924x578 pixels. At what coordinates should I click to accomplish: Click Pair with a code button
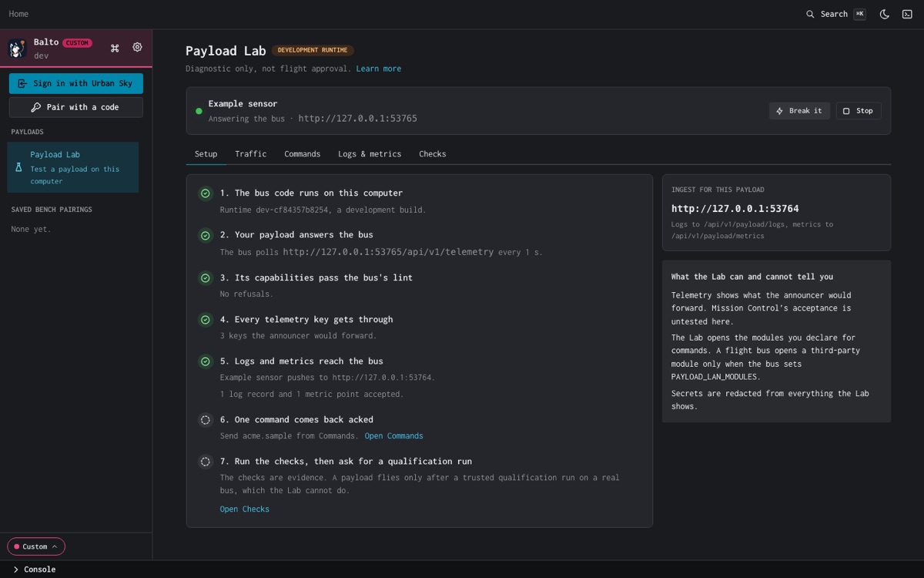[76, 107]
